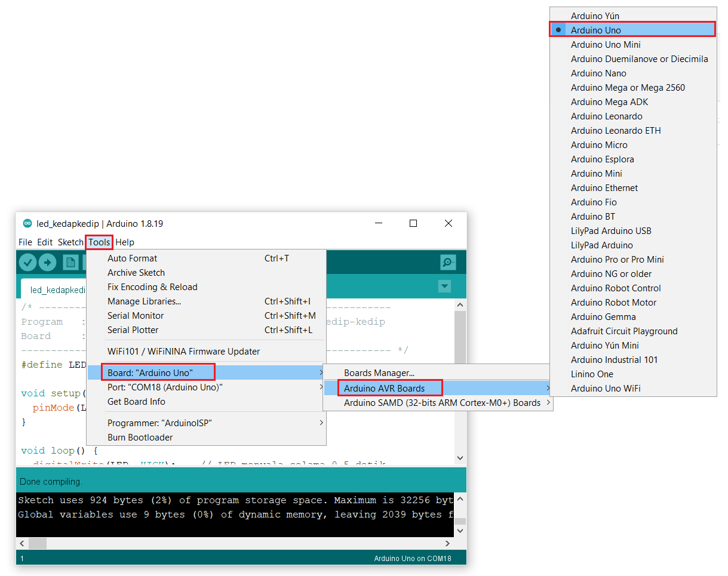Open the tab options dropdown arrow
Image resolution: width=728 pixels, height=576 pixels.
click(x=444, y=287)
